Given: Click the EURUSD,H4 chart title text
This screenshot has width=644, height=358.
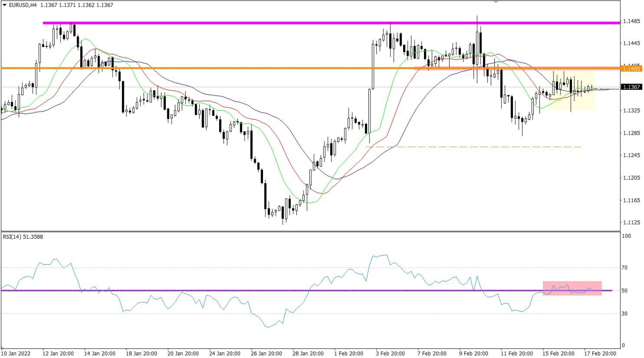Looking at the screenshot, I should point(22,5).
